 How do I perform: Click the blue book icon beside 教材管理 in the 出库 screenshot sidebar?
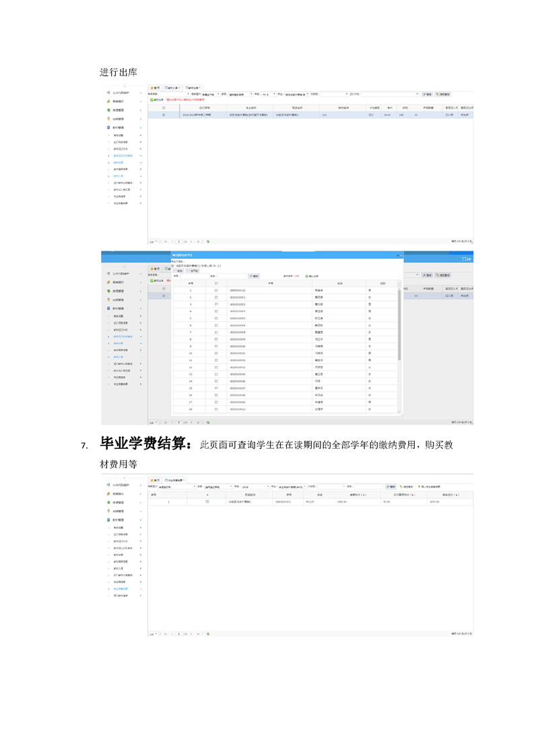(108, 127)
